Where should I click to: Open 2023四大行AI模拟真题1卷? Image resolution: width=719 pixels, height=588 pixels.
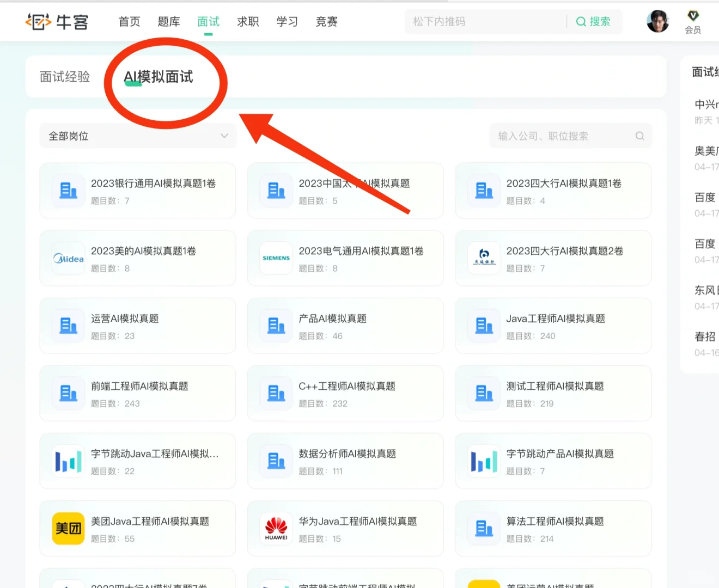pos(553,191)
